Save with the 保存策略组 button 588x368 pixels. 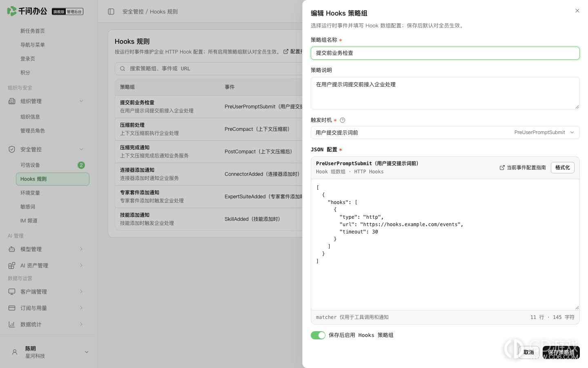[561, 352]
